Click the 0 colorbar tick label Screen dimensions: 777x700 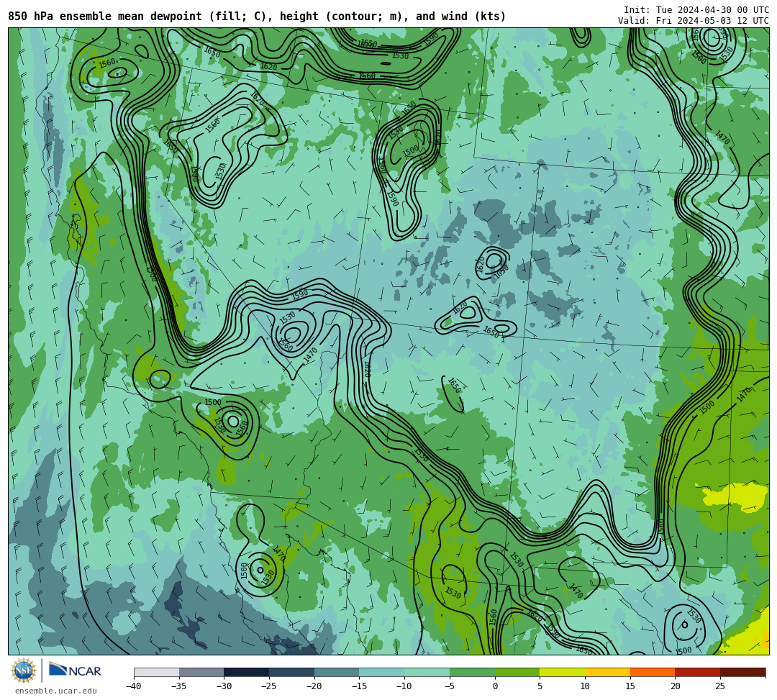[495, 686]
